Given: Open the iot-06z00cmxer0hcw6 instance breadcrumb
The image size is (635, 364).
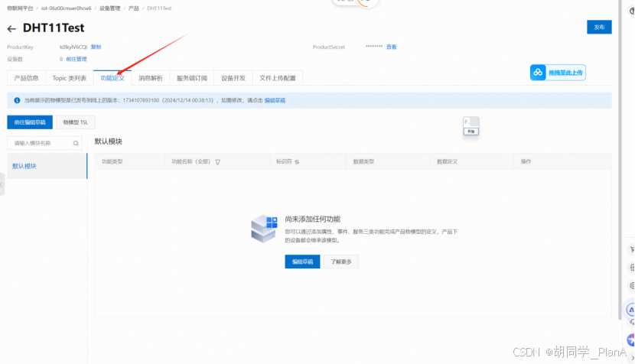Looking at the screenshot, I should 67,8.
